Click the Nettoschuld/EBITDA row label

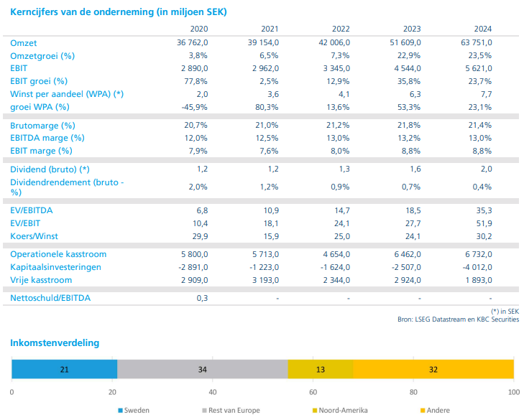click(x=50, y=297)
